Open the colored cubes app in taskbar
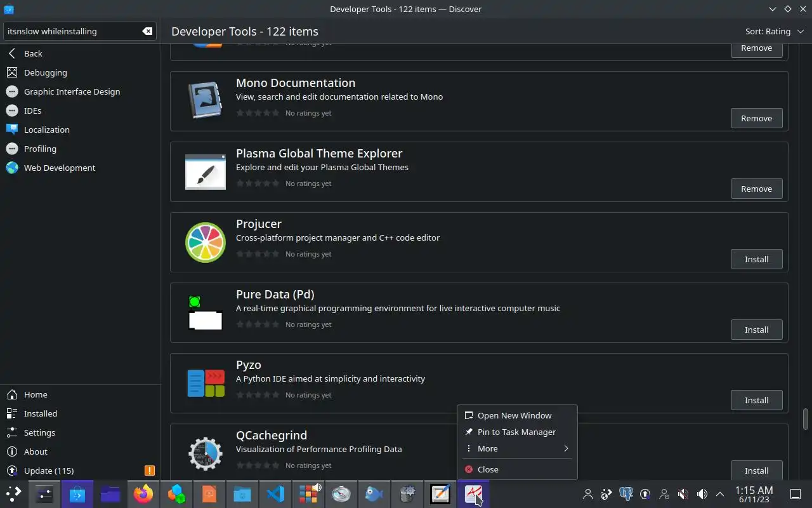Image resolution: width=812 pixels, height=508 pixels. [x=176, y=494]
